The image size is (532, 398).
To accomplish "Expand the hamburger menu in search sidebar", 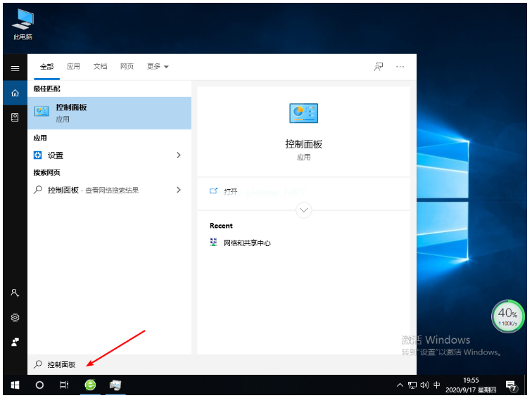I will click(x=15, y=68).
